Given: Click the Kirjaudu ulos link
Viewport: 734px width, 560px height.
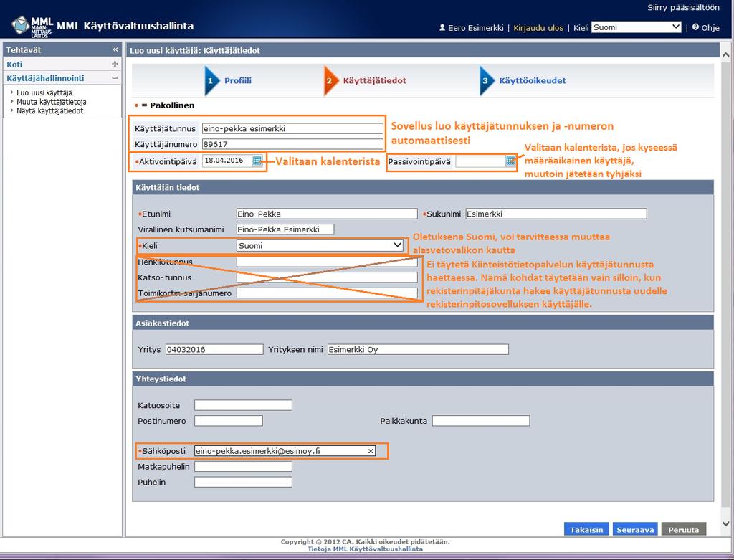Looking at the screenshot, I should (x=538, y=28).
